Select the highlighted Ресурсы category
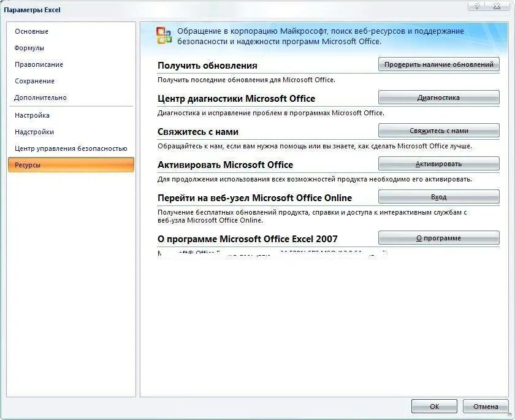The width and height of the screenshot is (515, 420). 71,165
